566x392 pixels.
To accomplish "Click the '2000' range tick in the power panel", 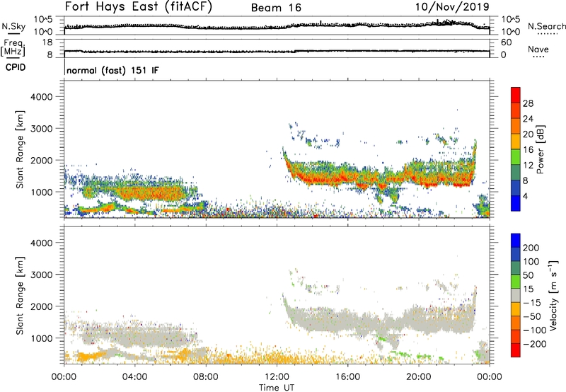I will [x=41, y=160].
